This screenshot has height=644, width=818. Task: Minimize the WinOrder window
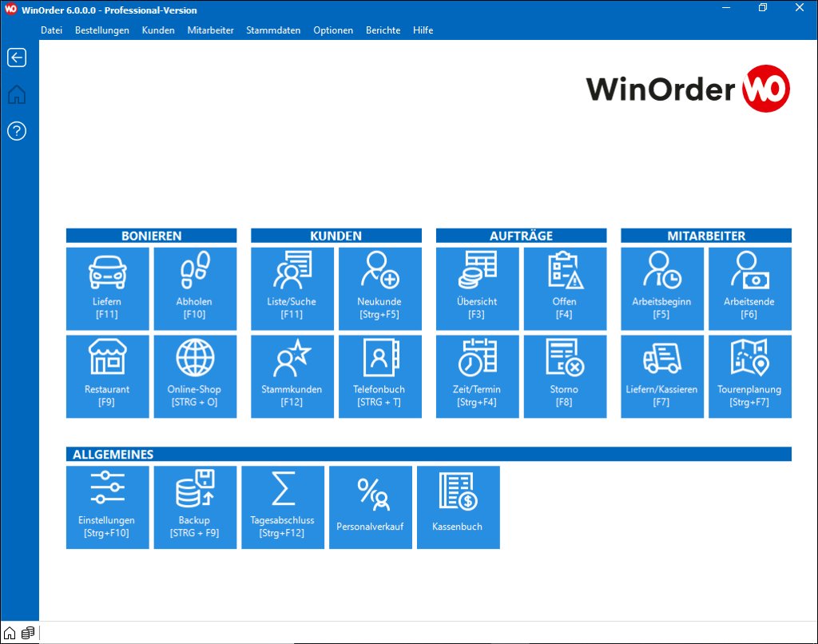tap(725, 8)
